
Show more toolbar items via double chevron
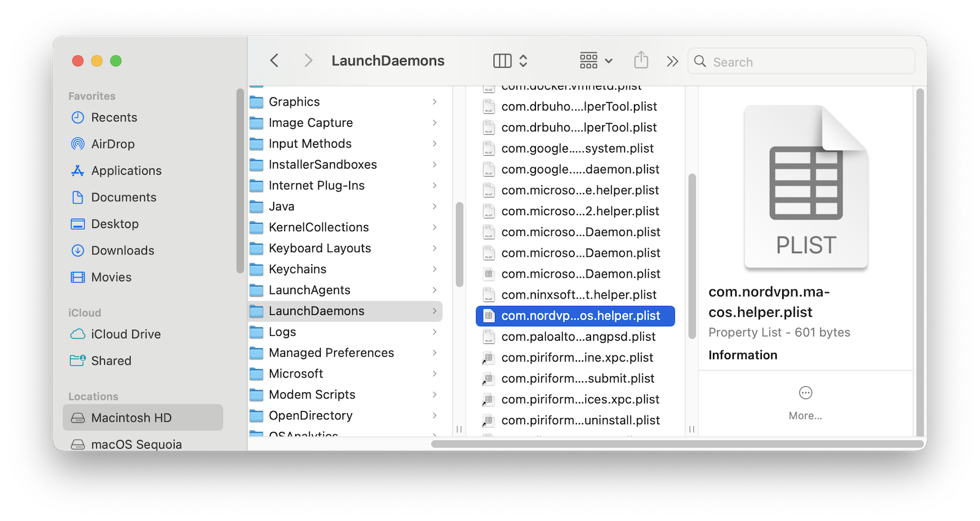click(x=673, y=61)
